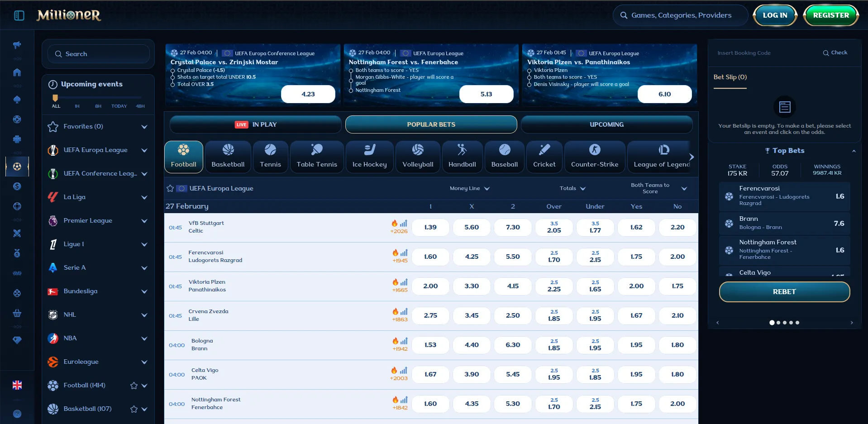Expand the Premier League list
Viewport: 868px width, 424px height.
click(144, 221)
